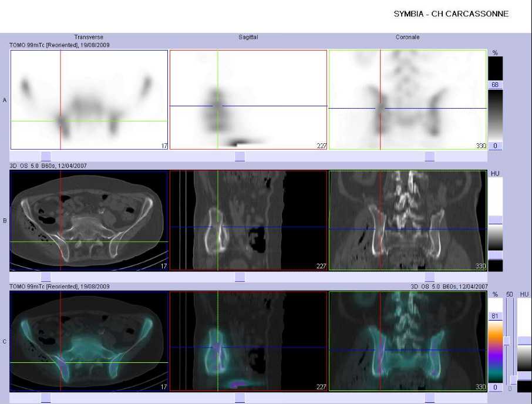The width and height of the screenshot is (532, 404).
Task: Click the upper threshold value 81 in row C
Action: point(495,316)
